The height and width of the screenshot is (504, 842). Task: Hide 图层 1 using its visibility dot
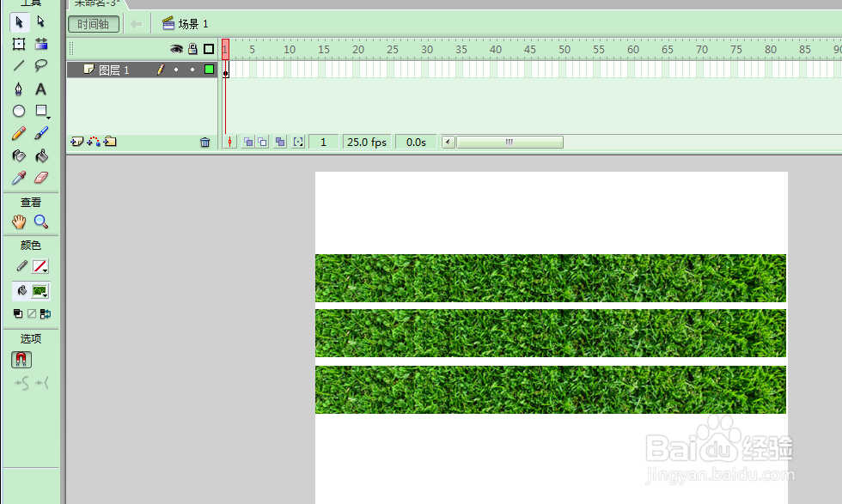[176, 70]
